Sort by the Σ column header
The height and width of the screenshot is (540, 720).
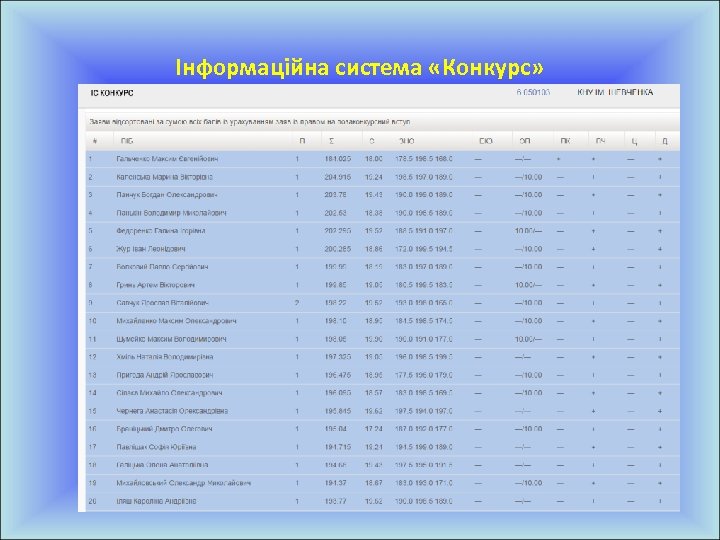(x=332, y=141)
